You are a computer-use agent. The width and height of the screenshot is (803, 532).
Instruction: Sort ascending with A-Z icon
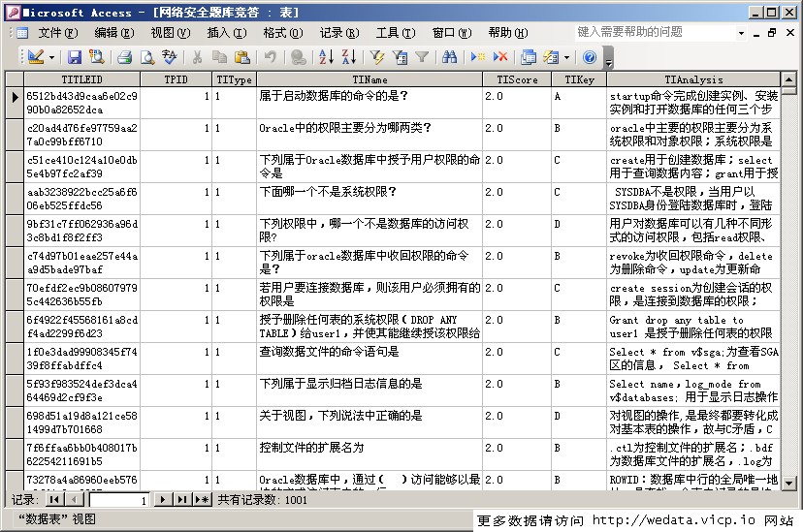pyautogui.click(x=326, y=57)
